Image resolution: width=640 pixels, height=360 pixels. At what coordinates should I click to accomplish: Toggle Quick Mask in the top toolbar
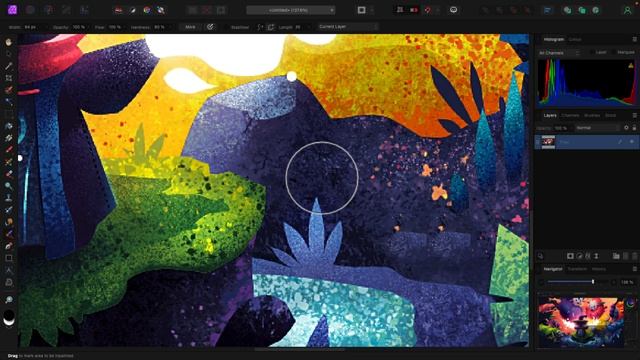(361, 10)
